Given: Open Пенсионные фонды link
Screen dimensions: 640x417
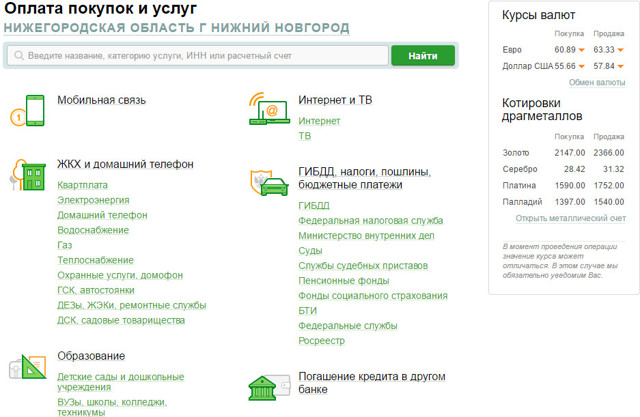Looking at the screenshot, I should 344,281.
